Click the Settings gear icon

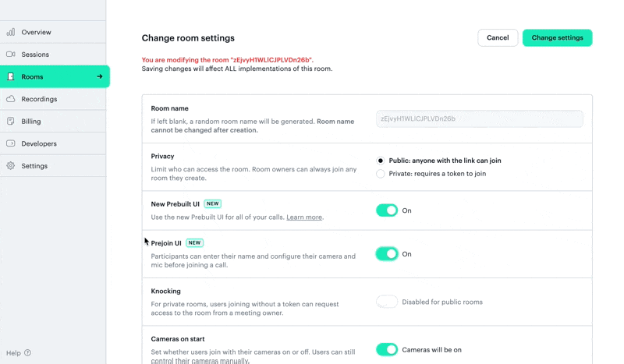click(11, 166)
